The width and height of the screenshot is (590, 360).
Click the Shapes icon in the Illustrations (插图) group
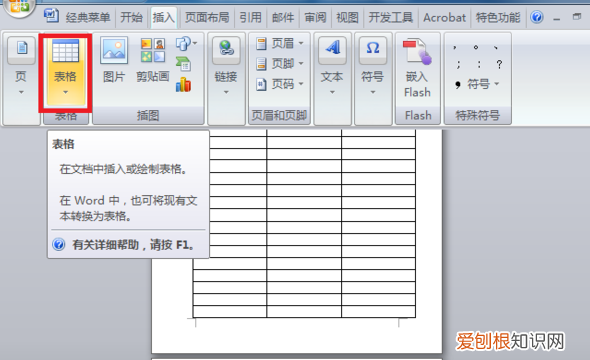(183, 43)
